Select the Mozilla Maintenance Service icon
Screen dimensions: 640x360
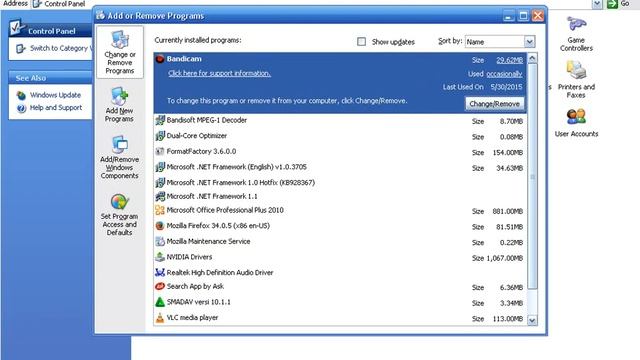[160, 241]
